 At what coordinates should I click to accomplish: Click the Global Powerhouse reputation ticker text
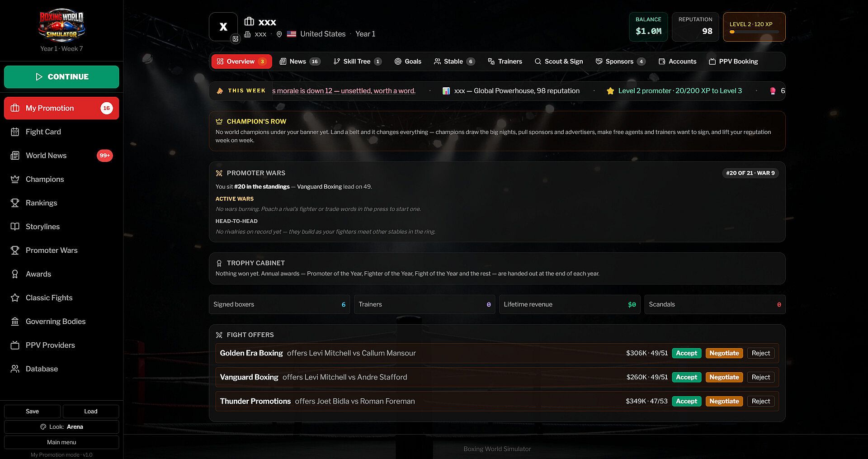(517, 91)
